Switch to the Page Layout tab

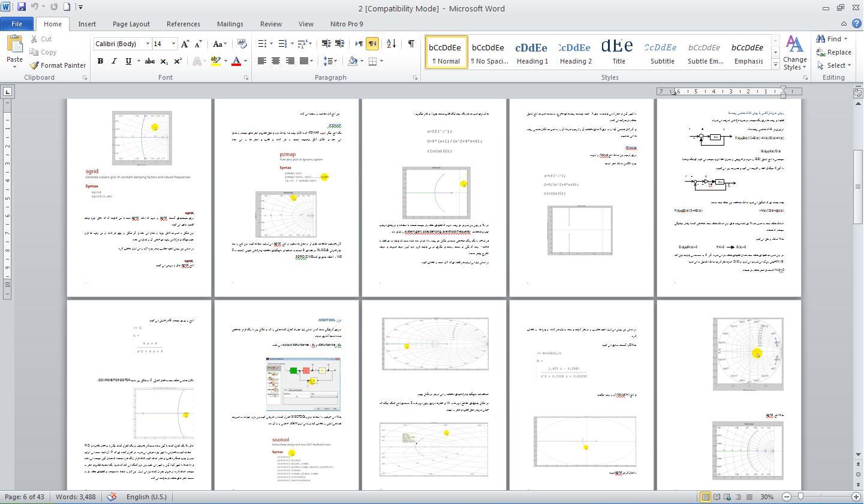[131, 24]
